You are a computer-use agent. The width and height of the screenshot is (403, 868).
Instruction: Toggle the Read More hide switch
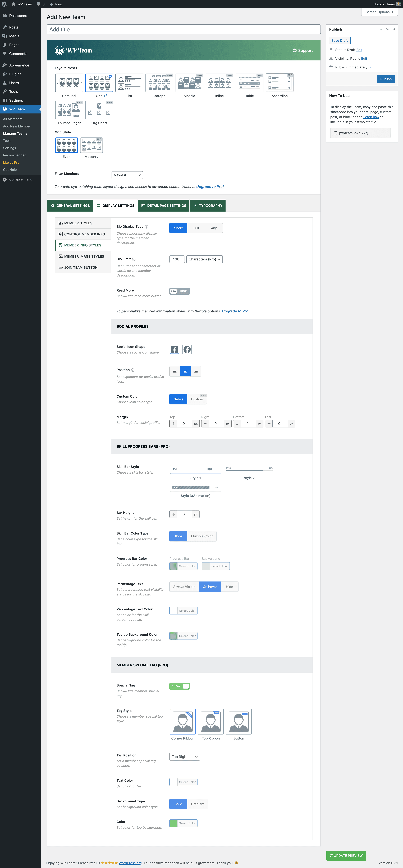pos(179,291)
